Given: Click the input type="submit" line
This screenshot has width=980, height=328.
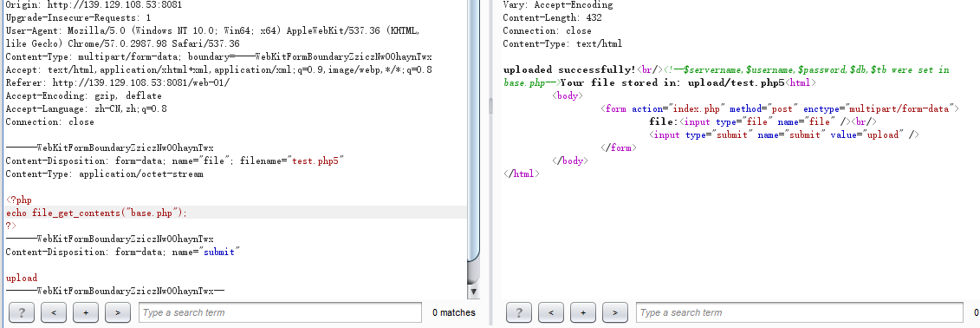Looking at the screenshot, I should click(x=785, y=134).
